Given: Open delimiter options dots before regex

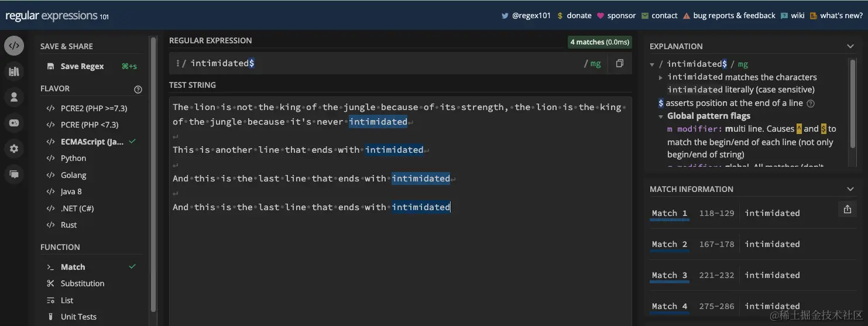Looking at the screenshot, I should 177,63.
